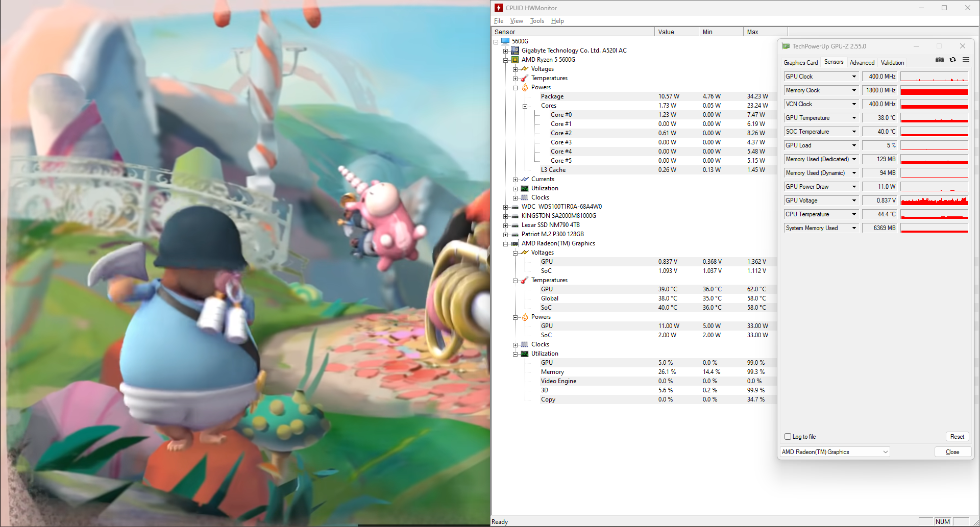
Task: Expand the WDC WDS100T1R0A drive node
Action: pos(505,207)
